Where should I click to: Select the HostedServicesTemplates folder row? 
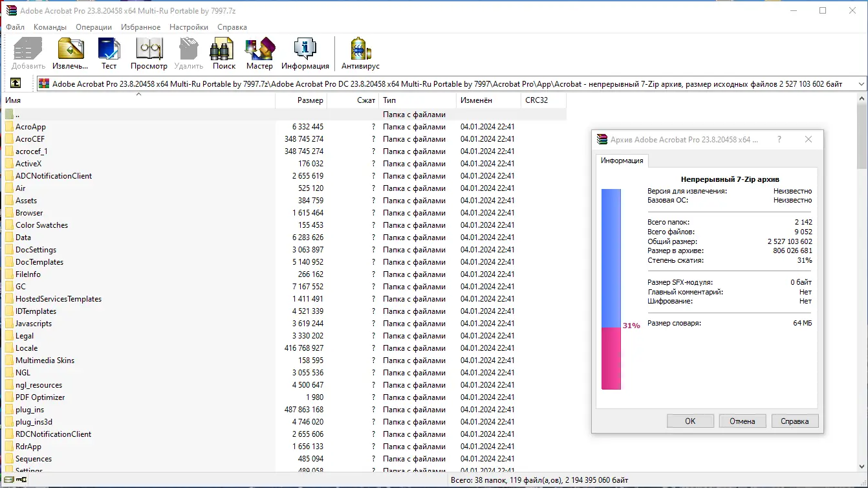[x=285, y=299]
